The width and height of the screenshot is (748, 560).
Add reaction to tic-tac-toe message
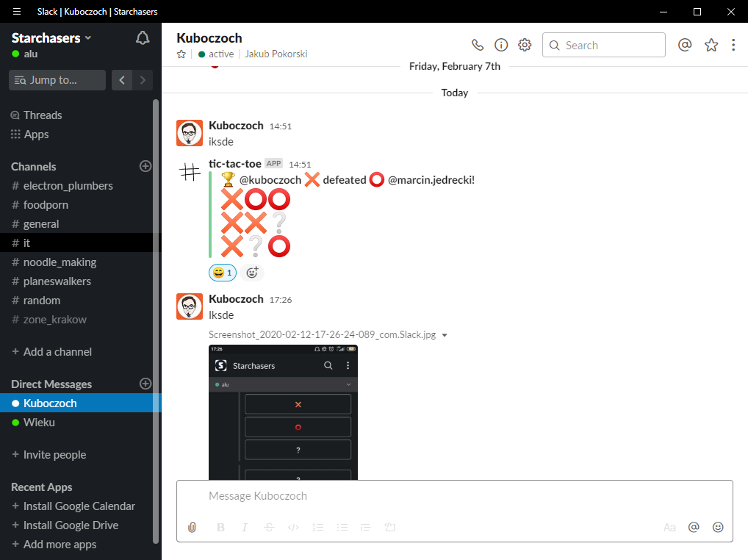(x=252, y=273)
